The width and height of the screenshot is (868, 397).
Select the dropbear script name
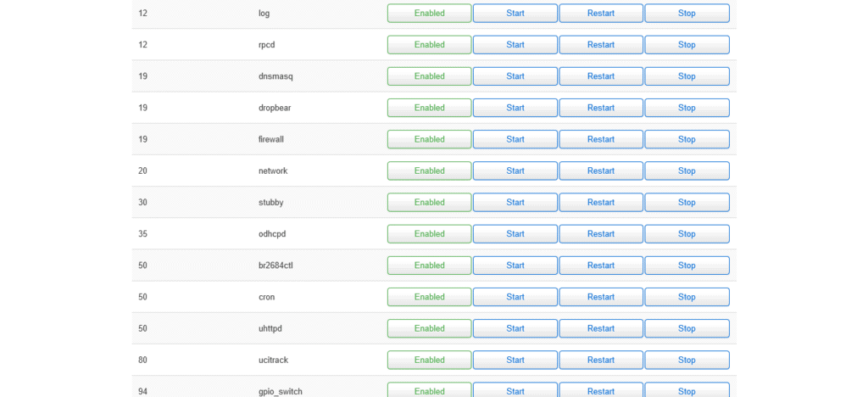274,108
